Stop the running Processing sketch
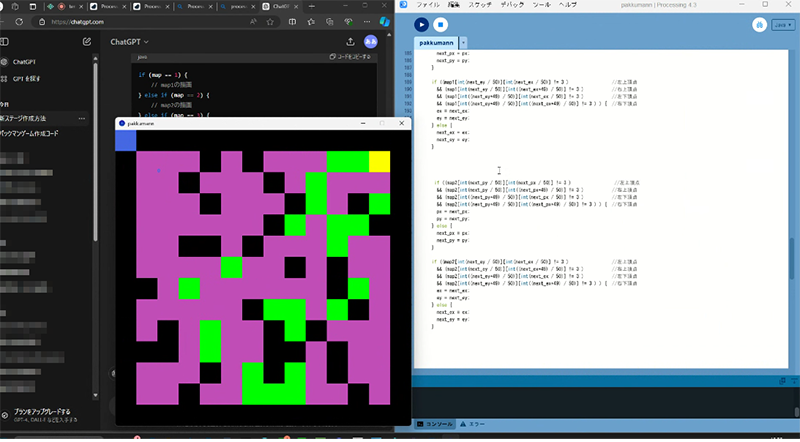The width and height of the screenshot is (800, 442). 441,25
